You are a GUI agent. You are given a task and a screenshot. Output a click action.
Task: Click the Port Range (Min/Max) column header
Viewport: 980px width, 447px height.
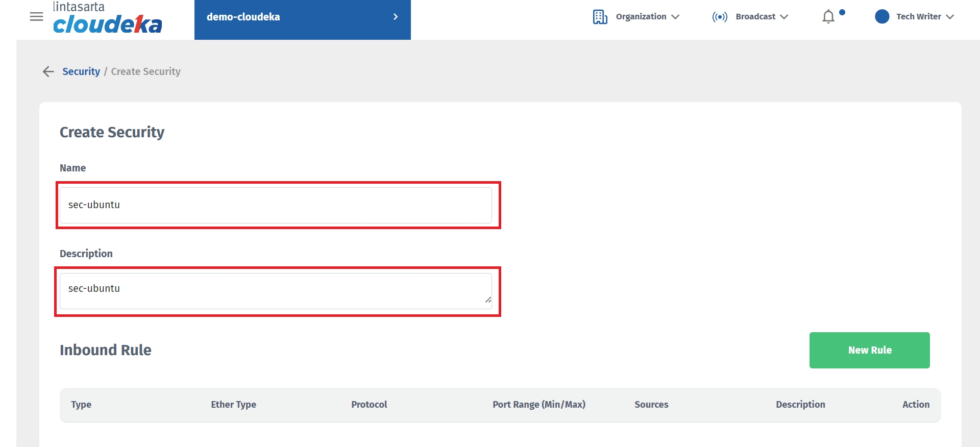pos(538,405)
